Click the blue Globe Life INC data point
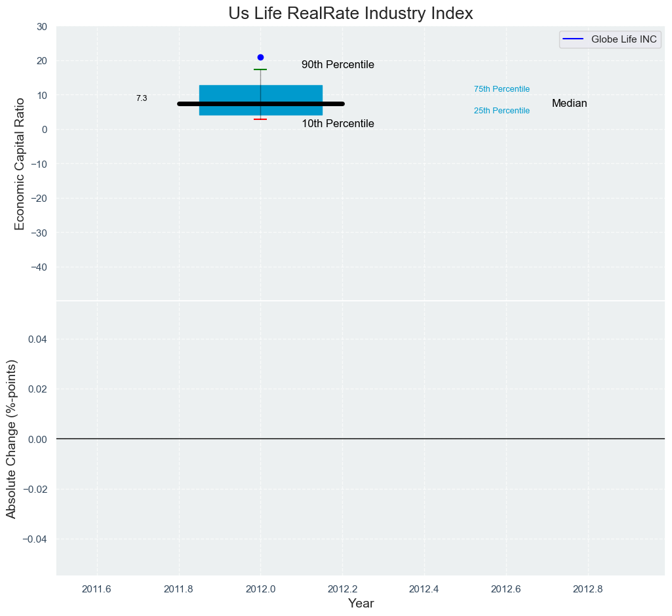This screenshot has height=616, width=672. [260, 58]
